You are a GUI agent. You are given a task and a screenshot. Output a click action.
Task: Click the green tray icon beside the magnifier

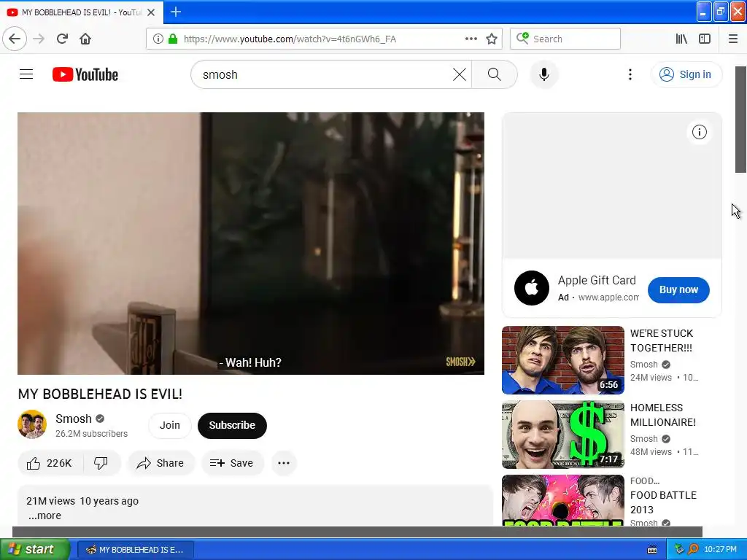[679, 549]
